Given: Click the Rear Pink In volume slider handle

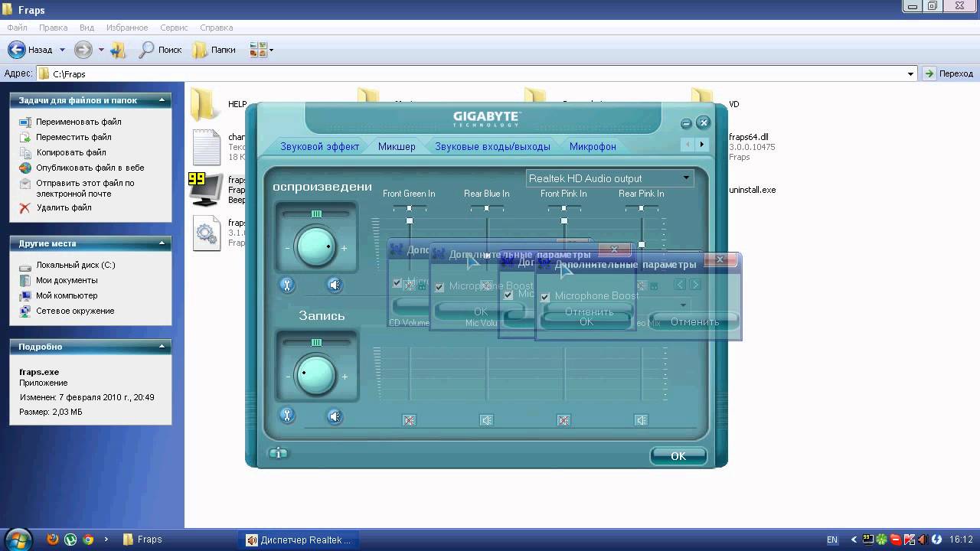Looking at the screenshot, I should tap(642, 245).
